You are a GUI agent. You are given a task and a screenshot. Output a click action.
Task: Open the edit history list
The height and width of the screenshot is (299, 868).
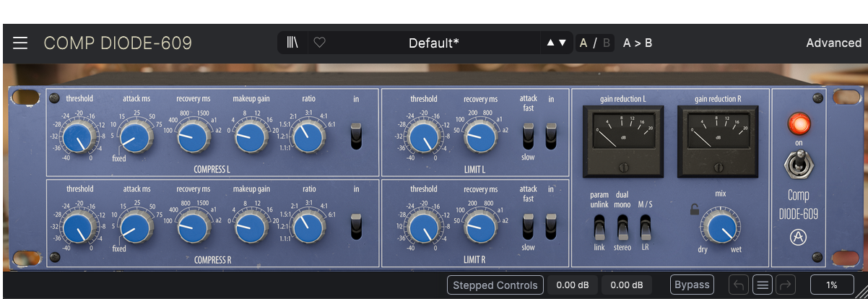tap(763, 285)
